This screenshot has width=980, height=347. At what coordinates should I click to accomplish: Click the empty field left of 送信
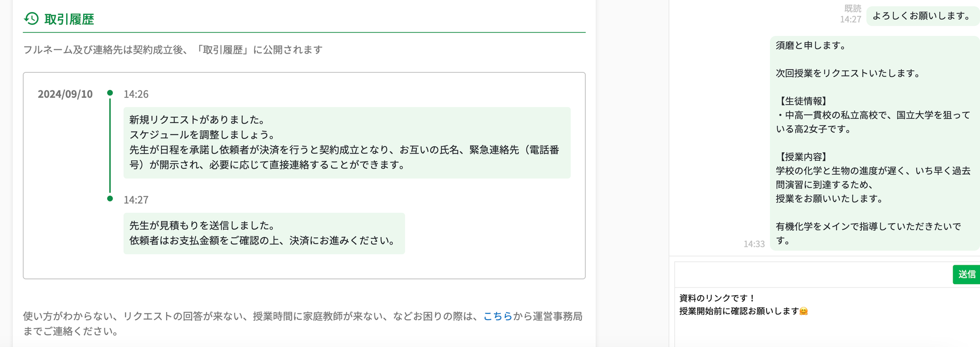click(x=813, y=274)
